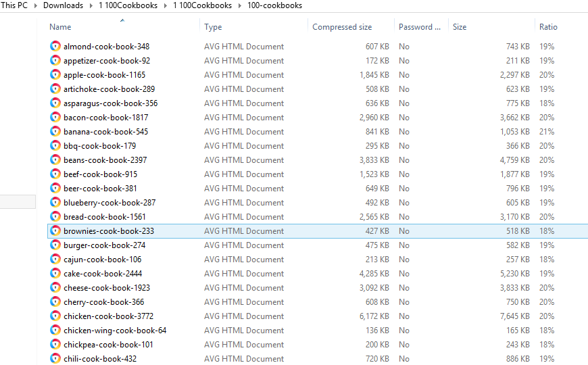Click the almond-cook-book-348 file icon
Screen dimensions: 588x365
point(55,46)
